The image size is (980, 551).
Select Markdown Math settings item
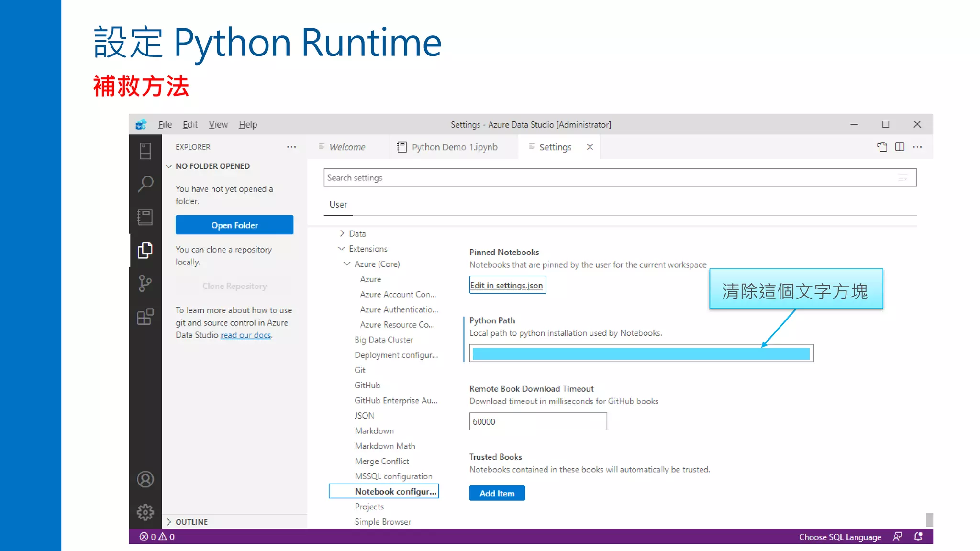point(385,446)
